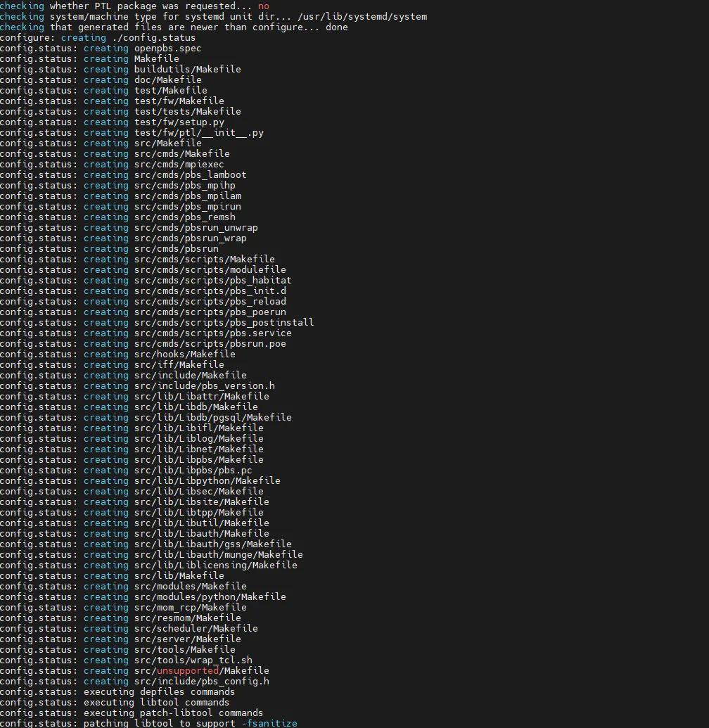Click src/hooks/Makefile entry
Screen dimensions: 709x728
185,355
